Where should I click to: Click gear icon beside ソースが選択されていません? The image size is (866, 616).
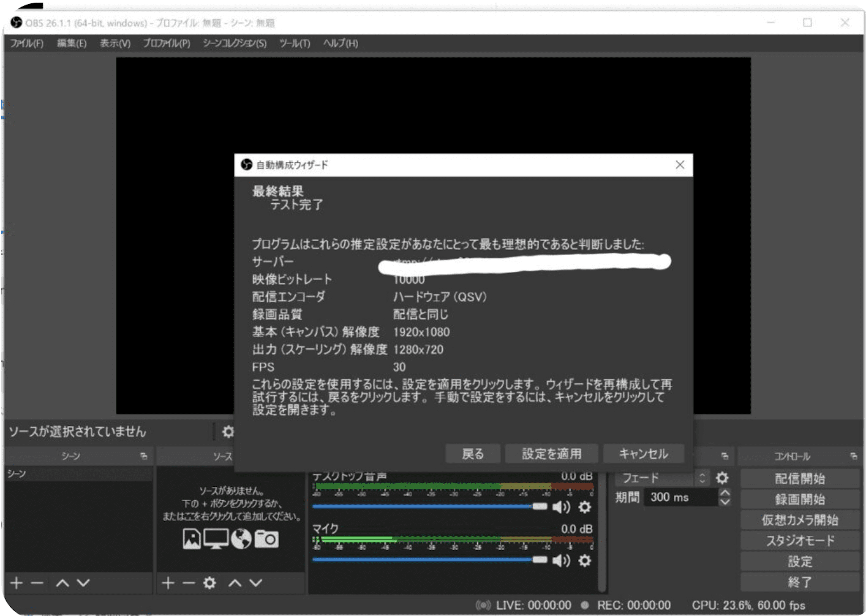point(228,432)
